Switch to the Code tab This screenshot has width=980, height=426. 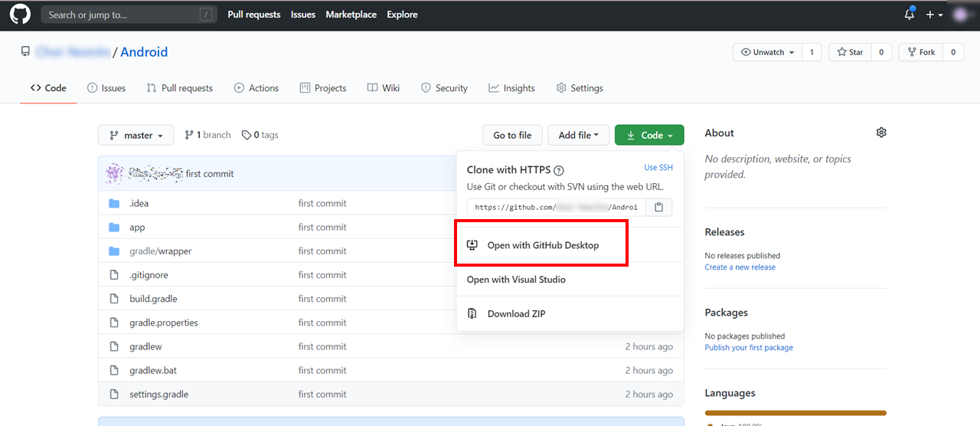tap(48, 88)
